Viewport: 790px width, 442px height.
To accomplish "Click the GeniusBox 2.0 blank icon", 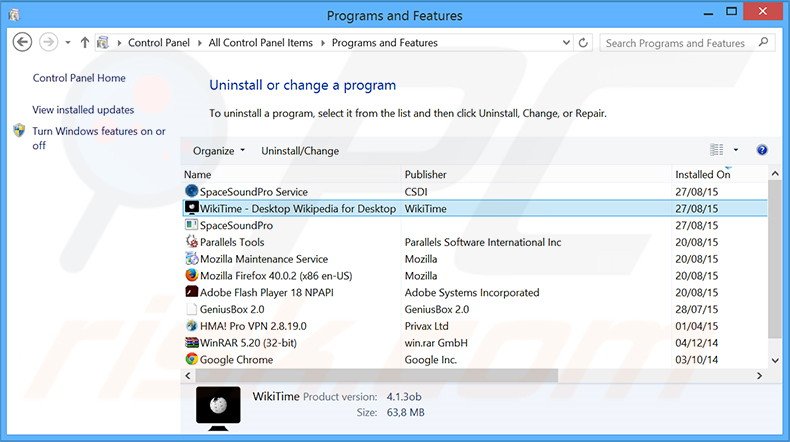I will (x=191, y=308).
